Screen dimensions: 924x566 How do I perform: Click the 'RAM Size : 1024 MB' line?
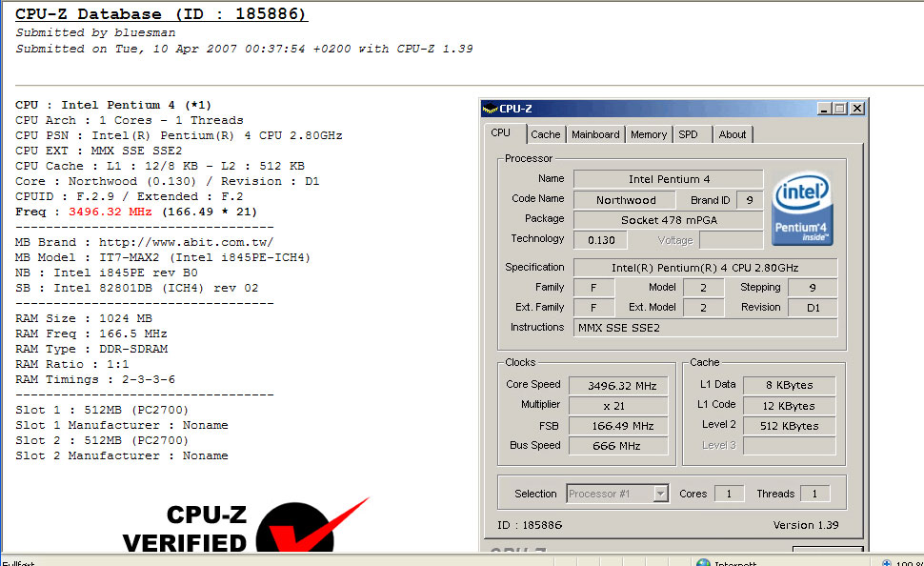84,319
